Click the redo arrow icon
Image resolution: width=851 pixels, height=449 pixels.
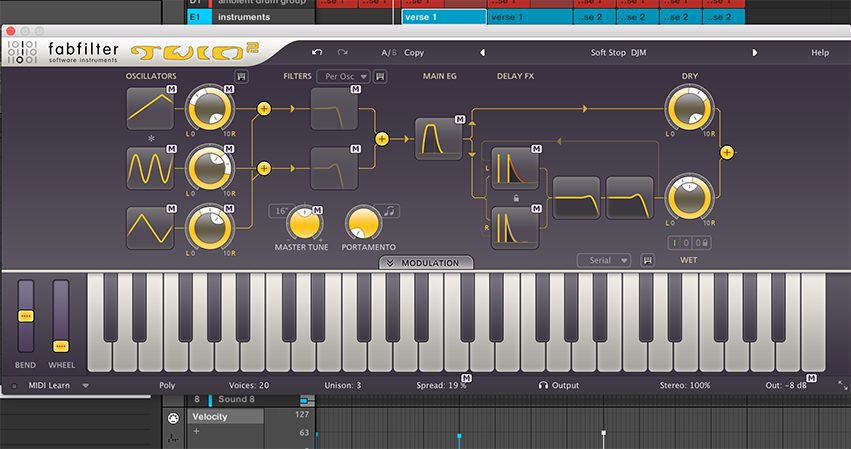point(343,52)
